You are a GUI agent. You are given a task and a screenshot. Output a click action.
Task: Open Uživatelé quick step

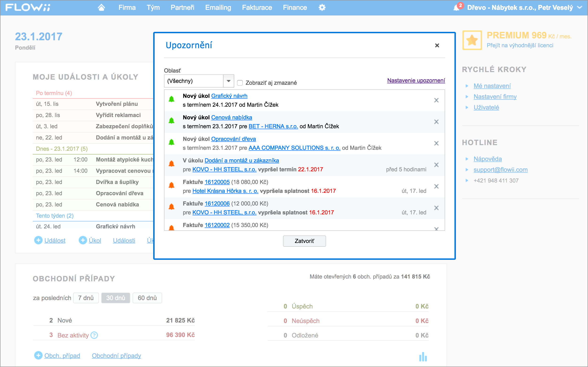pyautogui.click(x=486, y=107)
